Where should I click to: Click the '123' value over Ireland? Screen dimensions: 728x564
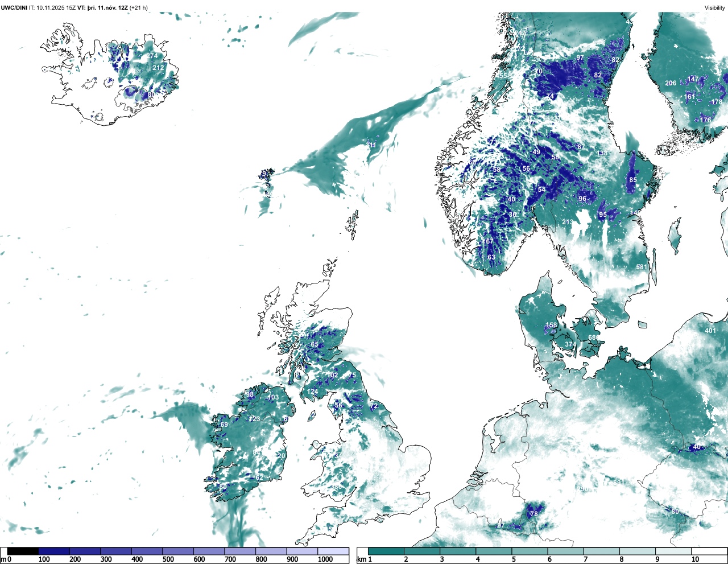pyautogui.click(x=254, y=419)
